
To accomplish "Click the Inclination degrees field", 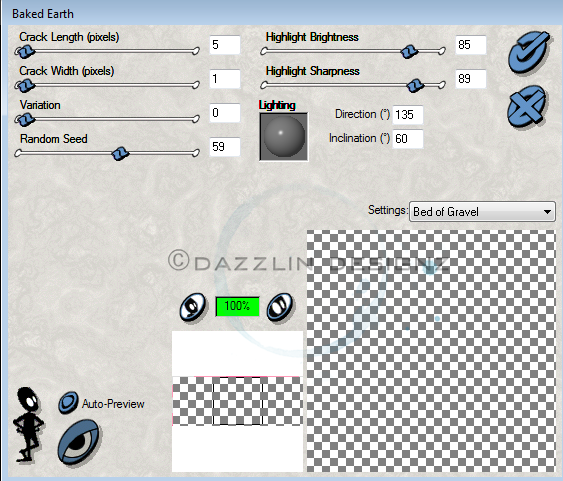I will pyautogui.click(x=408, y=139).
